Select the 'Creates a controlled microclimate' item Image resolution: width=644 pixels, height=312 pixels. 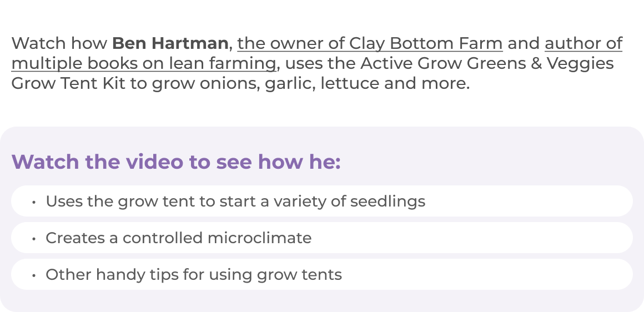coord(322,238)
